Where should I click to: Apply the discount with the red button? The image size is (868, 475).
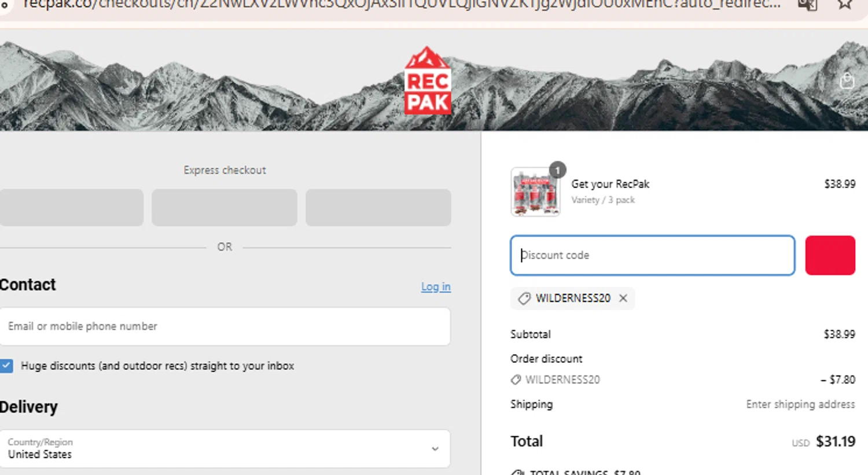tap(830, 255)
